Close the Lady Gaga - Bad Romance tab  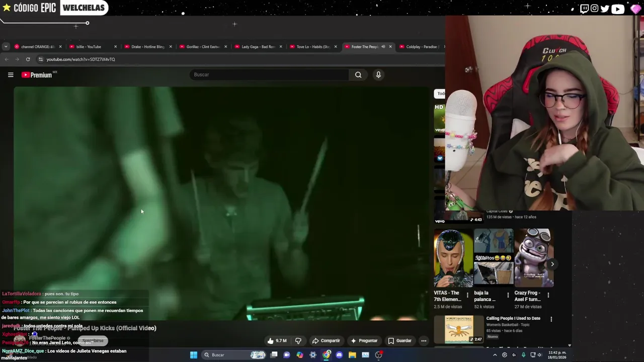point(281,47)
